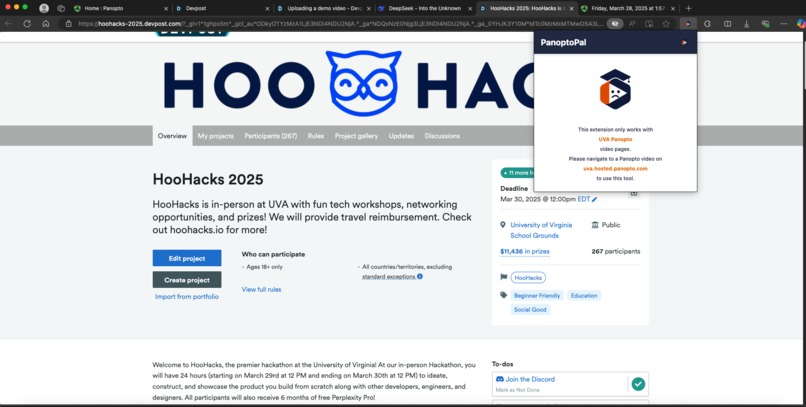Open the Copilot sidebar icon
The image size is (806, 407).
tap(800, 24)
